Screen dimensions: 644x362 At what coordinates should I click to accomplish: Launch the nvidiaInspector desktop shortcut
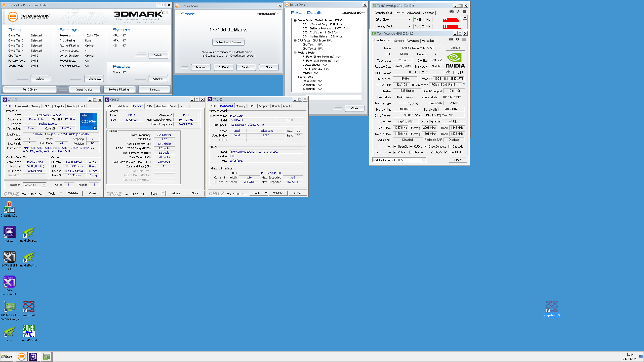29,234
